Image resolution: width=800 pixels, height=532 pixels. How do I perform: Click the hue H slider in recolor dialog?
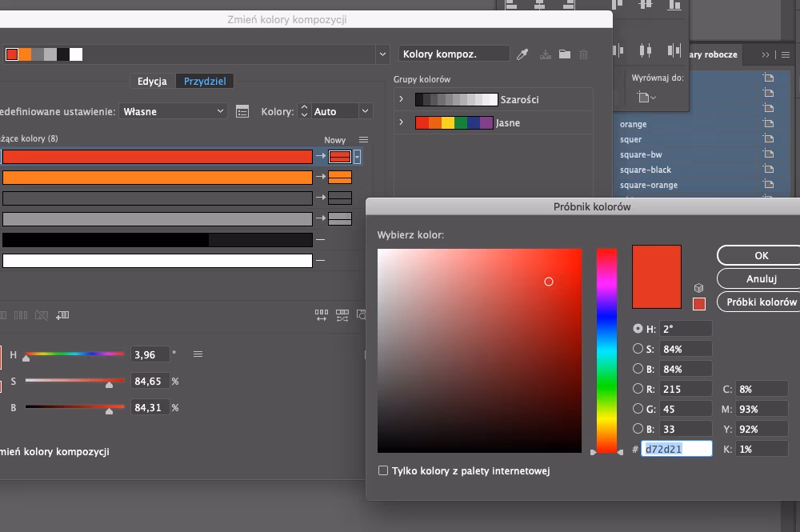pyautogui.click(x=75, y=354)
